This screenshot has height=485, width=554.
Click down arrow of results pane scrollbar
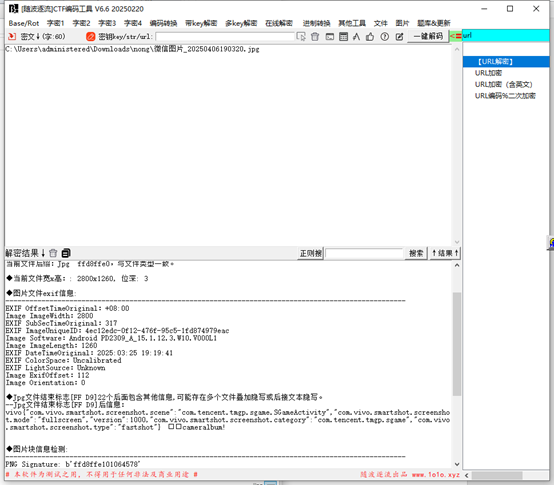(457, 464)
